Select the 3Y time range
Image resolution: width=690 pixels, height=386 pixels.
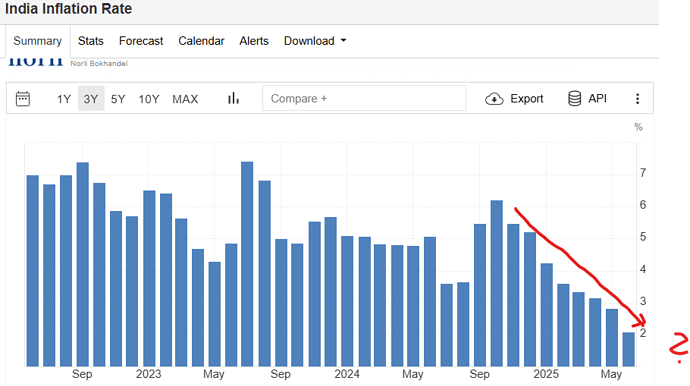click(91, 99)
